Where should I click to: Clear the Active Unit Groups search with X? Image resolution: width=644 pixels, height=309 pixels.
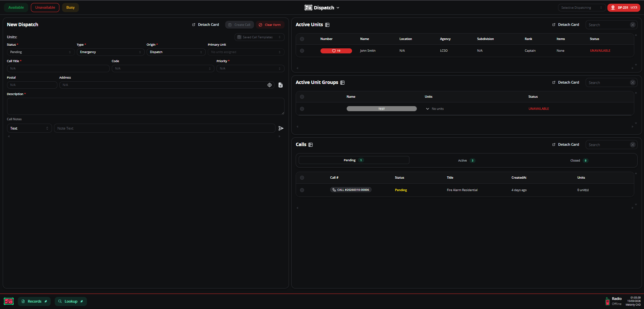click(633, 83)
